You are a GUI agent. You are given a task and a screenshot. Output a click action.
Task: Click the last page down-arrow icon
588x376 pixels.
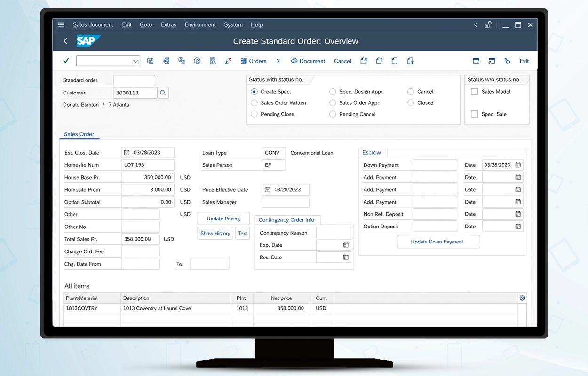point(410,61)
